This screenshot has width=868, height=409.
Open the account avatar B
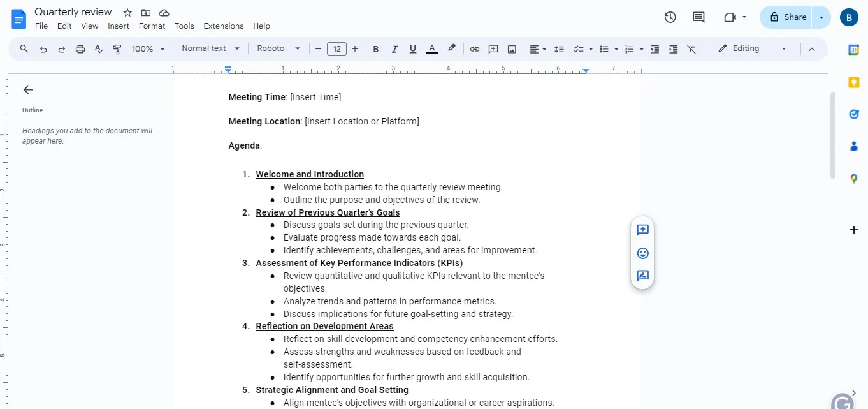click(849, 17)
